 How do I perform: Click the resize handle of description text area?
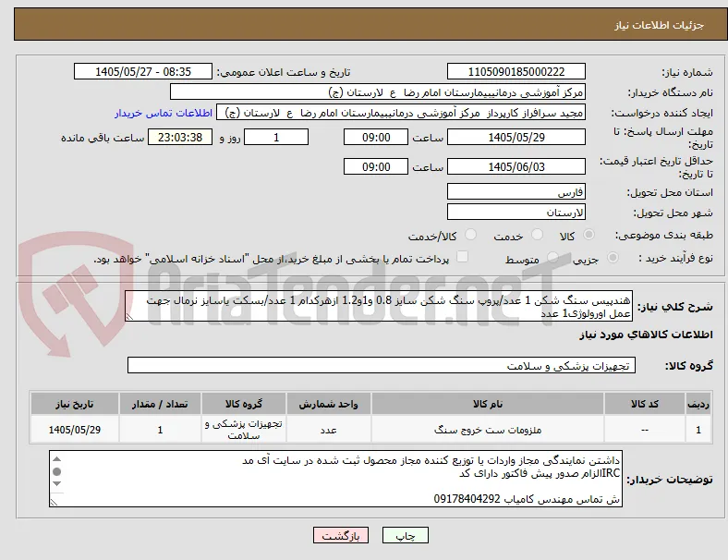tap(129, 317)
